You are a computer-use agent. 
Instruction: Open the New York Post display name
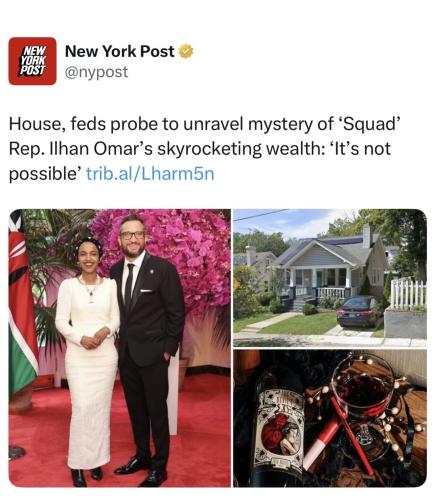click(120, 51)
